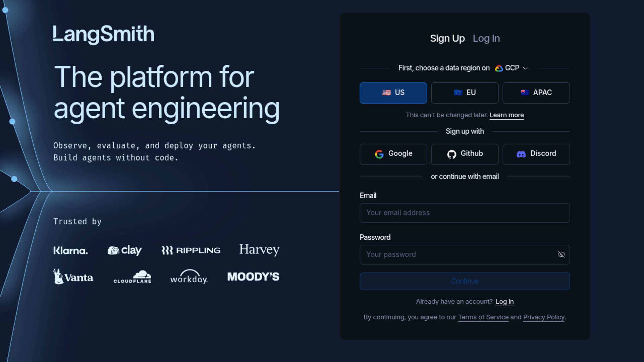The image size is (644, 362).
Task: Click the Vanta logo
Action: [73, 277]
